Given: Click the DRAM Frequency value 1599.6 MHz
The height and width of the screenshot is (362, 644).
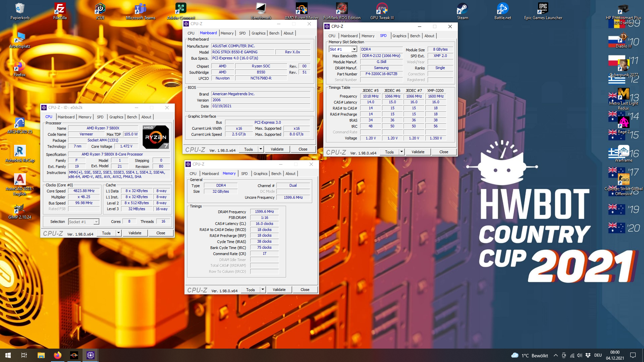Looking at the screenshot, I should click(x=264, y=212).
